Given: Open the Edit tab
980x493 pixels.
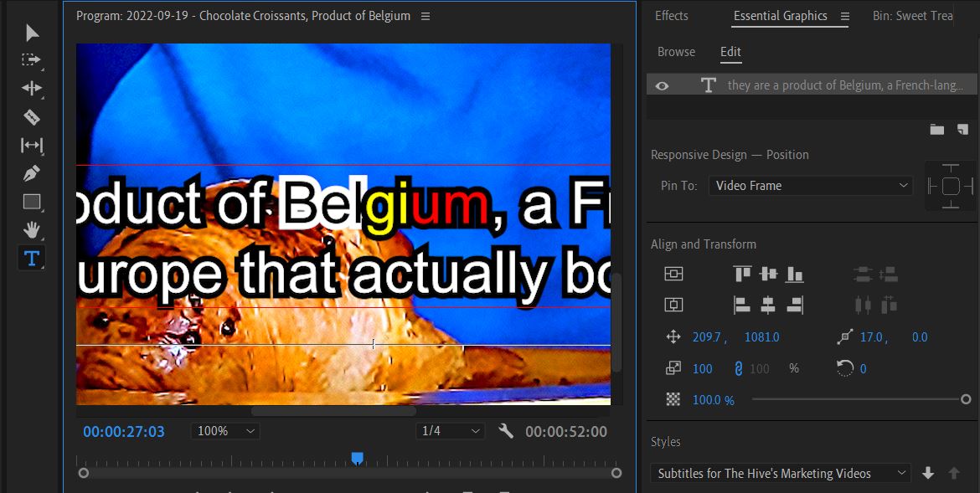Looking at the screenshot, I should coord(730,52).
